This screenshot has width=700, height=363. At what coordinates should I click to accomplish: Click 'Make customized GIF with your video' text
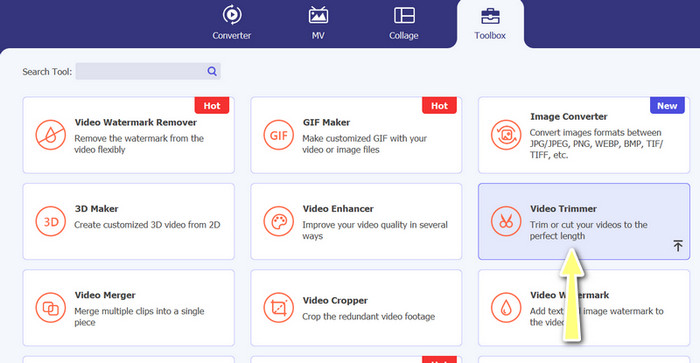(364, 144)
